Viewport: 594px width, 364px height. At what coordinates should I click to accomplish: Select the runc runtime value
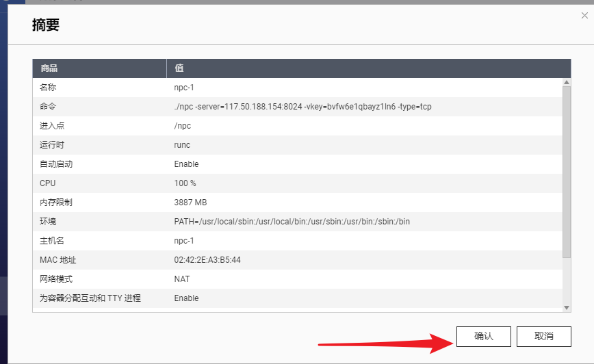pos(182,145)
